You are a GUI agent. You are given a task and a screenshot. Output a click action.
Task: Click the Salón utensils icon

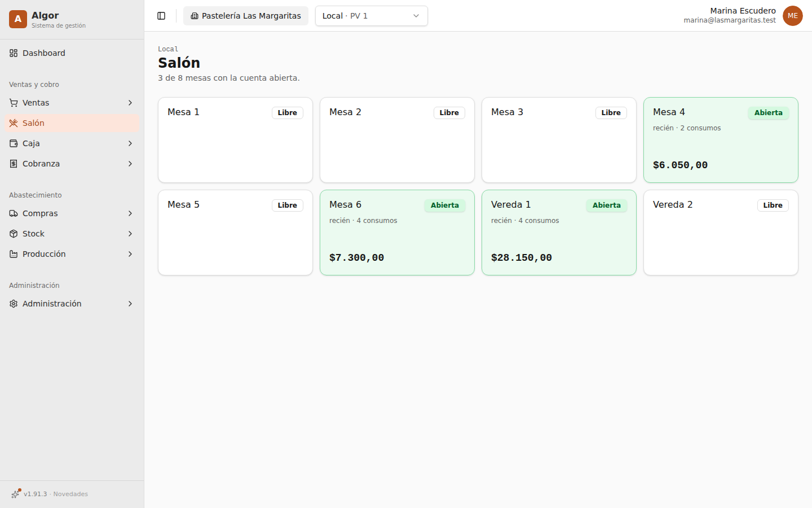pyautogui.click(x=14, y=123)
